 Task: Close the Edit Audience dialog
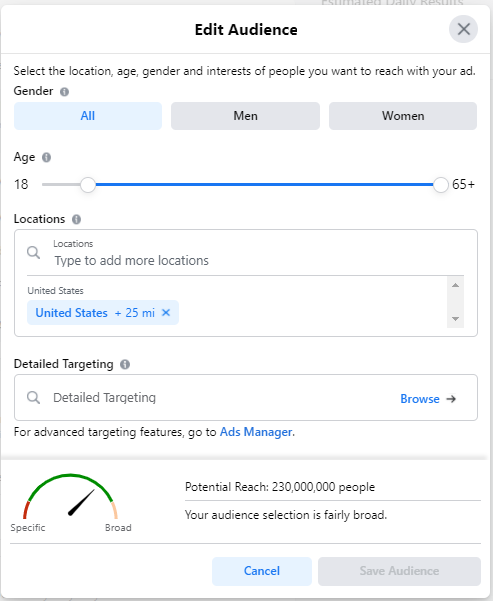click(463, 29)
